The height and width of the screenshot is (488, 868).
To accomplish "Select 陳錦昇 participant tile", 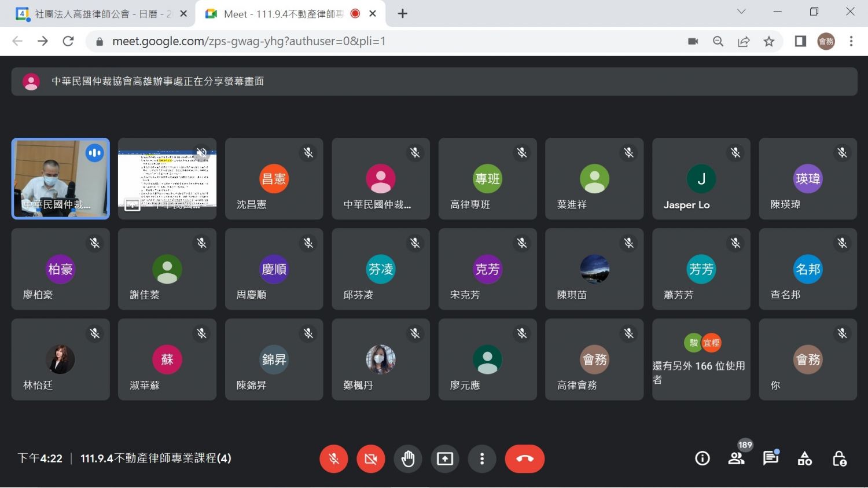I will click(274, 359).
